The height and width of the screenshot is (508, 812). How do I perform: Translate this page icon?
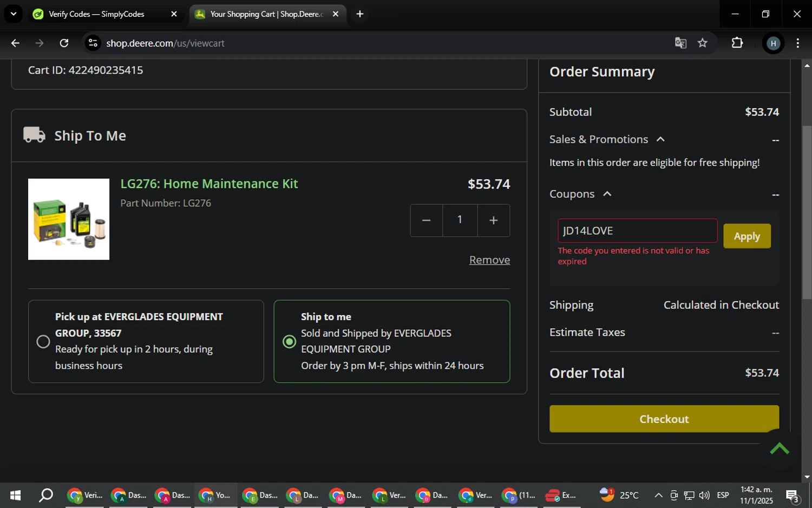pos(680,43)
